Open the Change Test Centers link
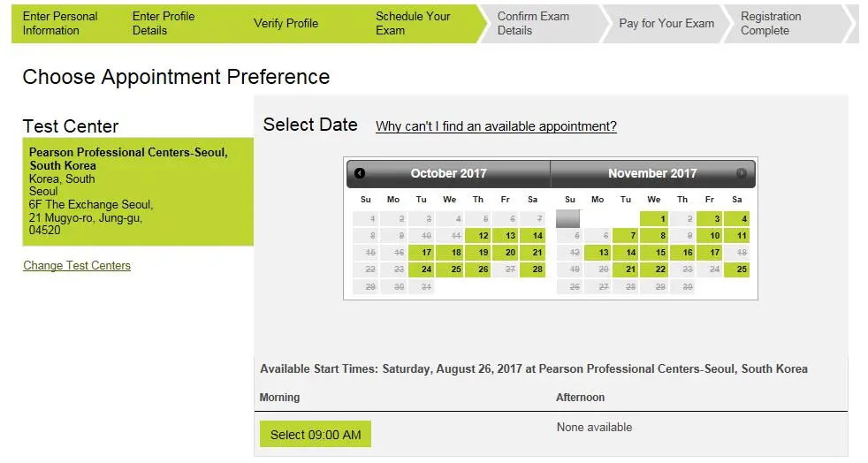Viewport: 868px width, 463px height. (77, 265)
